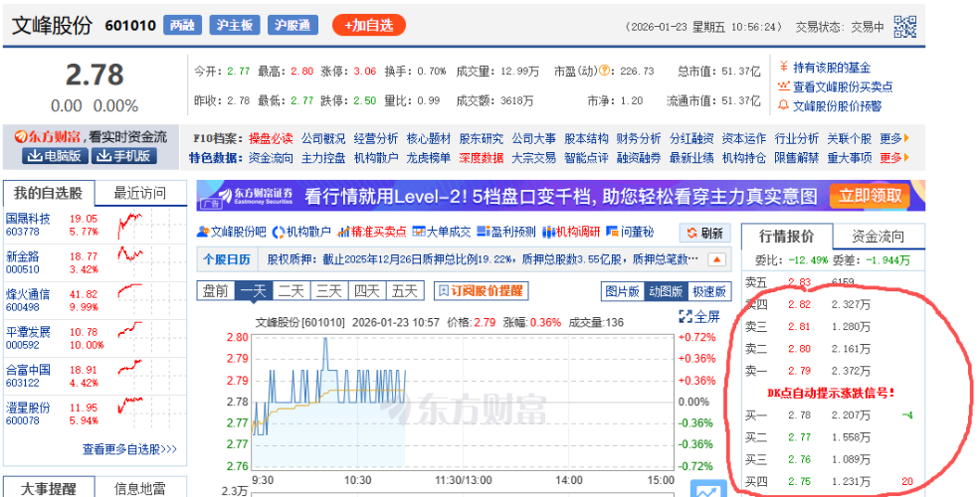Open 股东研究 link
This screenshot has height=497, width=980.
pyautogui.click(x=481, y=138)
